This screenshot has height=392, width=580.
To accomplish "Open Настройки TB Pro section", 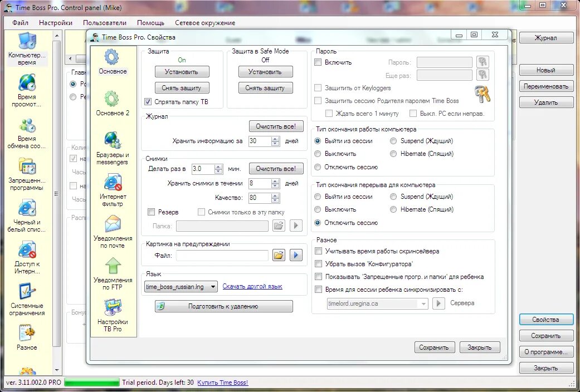I will click(x=113, y=316).
